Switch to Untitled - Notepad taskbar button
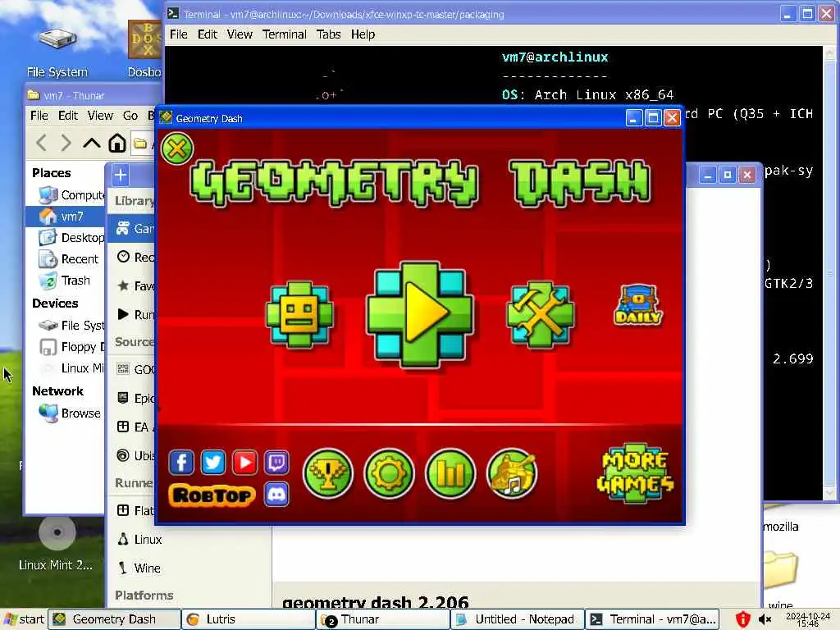This screenshot has width=840, height=630. (518, 620)
